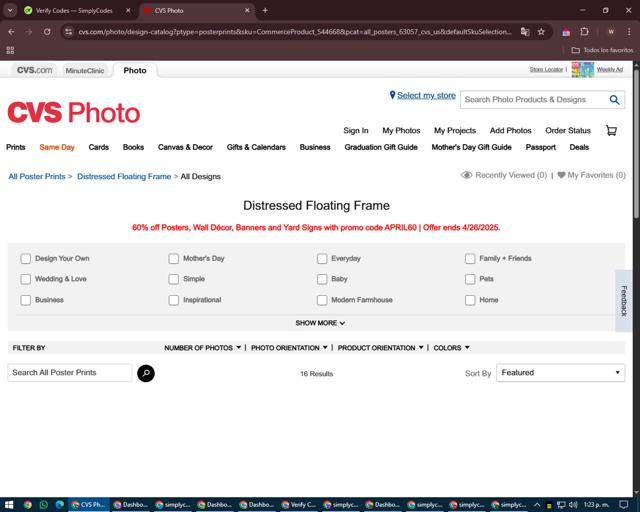Open the Canvas & Decor menu
The width and height of the screenshot is (640, 512).
(x=185, y=147)
